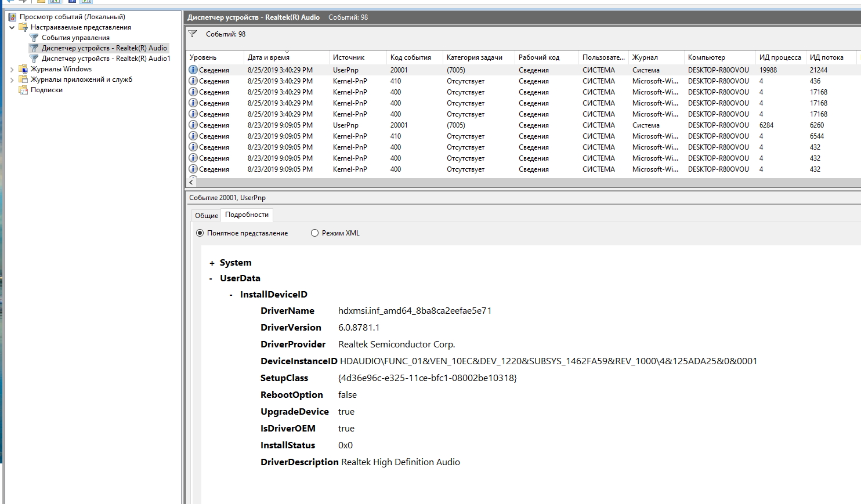Viewport: 861px width, 504px height.
Task: Click the События управления filter icon
Action: point(34,38)
